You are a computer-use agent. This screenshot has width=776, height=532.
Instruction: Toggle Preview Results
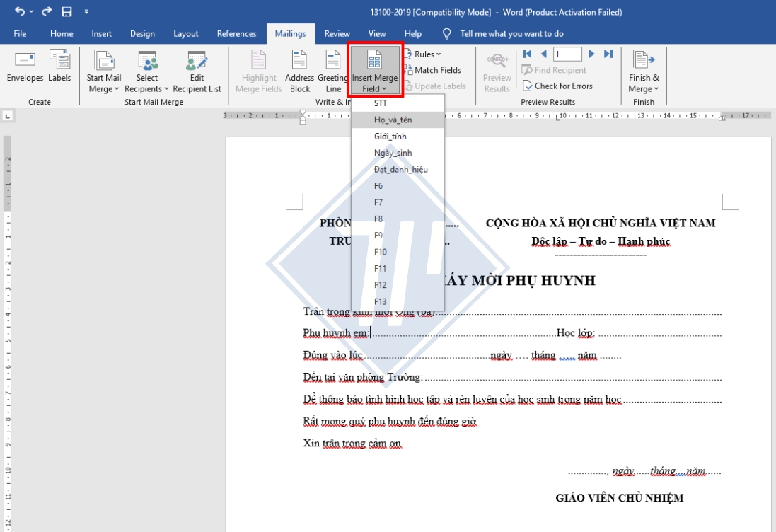point(497,71)
